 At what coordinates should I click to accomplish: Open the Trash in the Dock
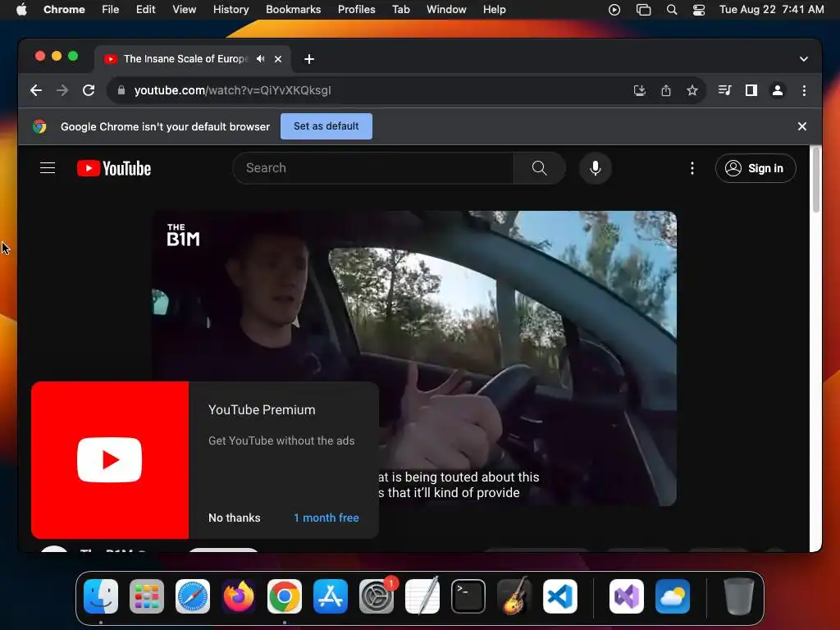[739, 596]
